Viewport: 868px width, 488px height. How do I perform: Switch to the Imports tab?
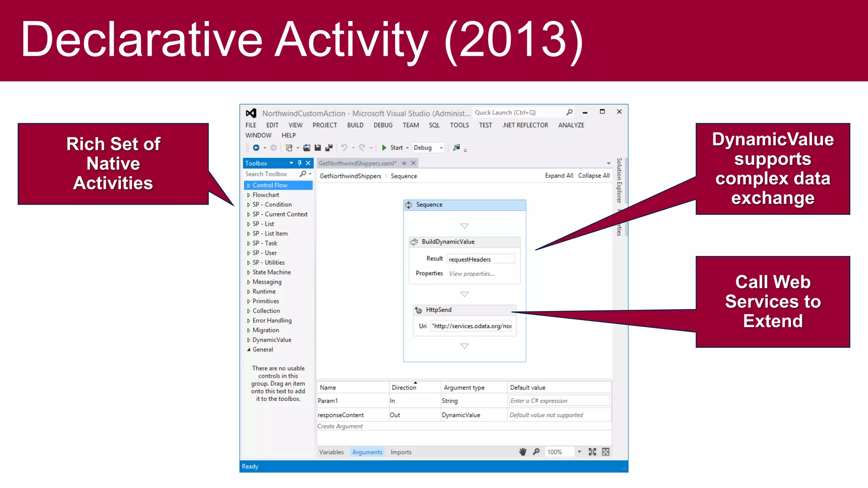coord(401,452)
